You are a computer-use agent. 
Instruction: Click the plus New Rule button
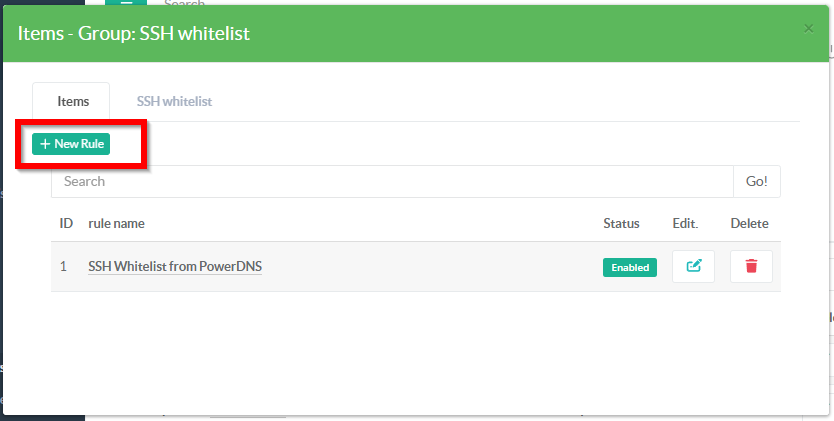pos(71,144)
